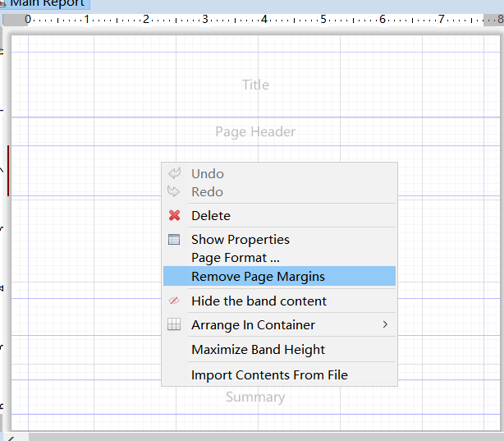Image resolution: width=504 pixels, height=441 pixels.
Task: Expand the Arrange In Container submenu arrow
Action: point(385,324)
